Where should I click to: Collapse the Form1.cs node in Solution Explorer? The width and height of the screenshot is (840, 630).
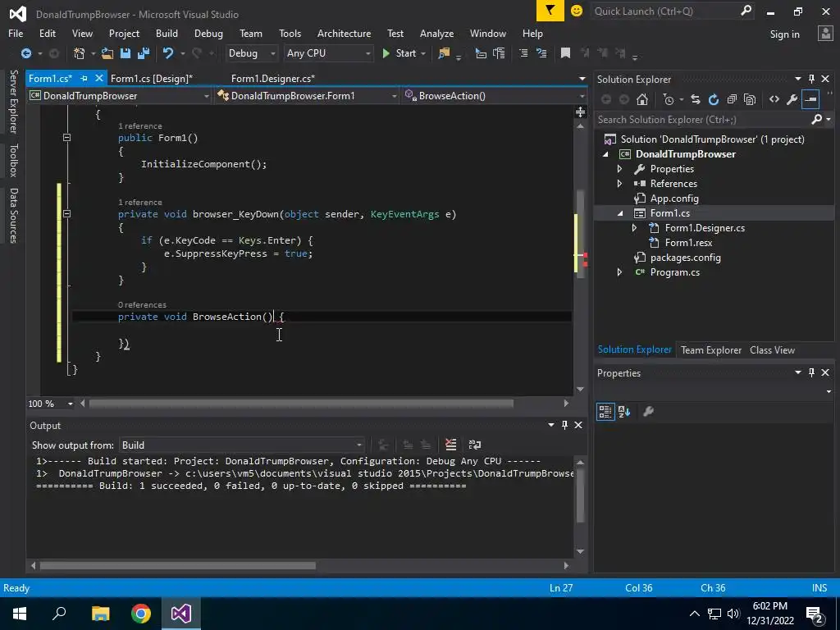tap(620, 213)
